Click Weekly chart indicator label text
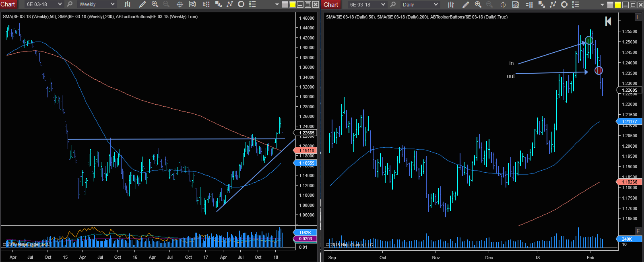Image resolution: width=644 pixels, height=262 pixels. tap(100, 17)
